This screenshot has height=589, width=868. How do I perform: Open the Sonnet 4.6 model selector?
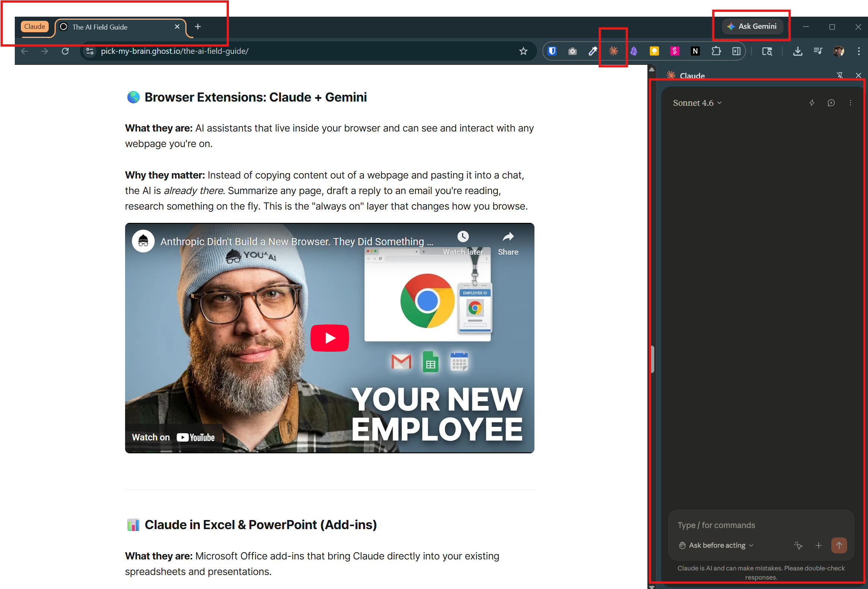pyautogui.click(x=697, y=103)
